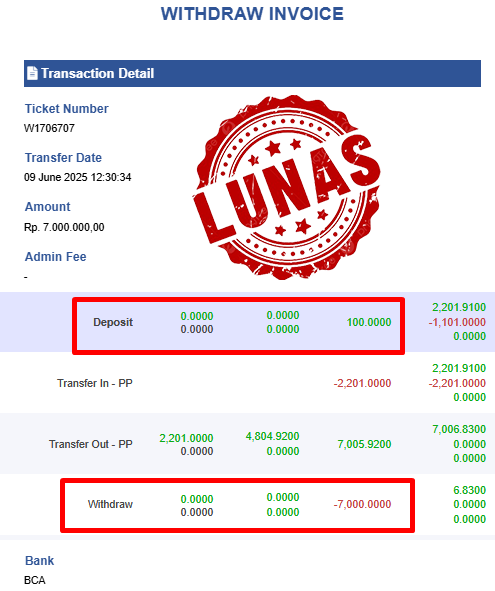Screen dimensions: 495x591
Task: Click the Amount label
Action: [x=48, y=207]
